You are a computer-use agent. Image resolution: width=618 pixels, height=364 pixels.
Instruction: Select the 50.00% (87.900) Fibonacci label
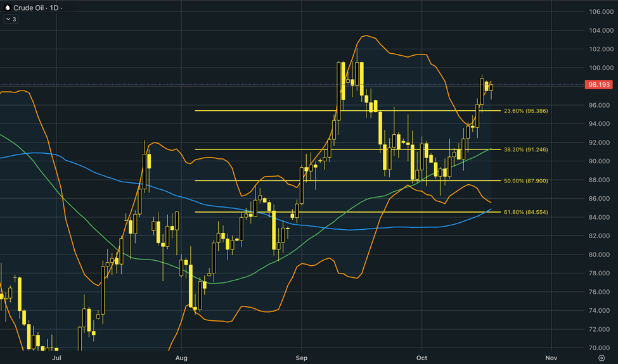click(525, 181)
